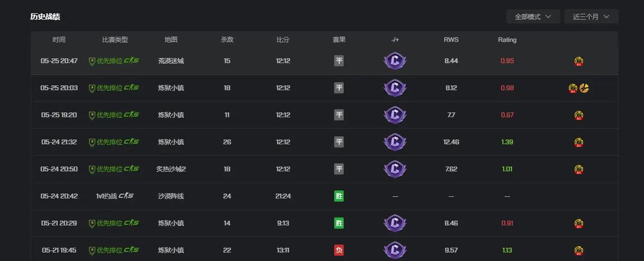Click the Rating column header

(507, 40)
